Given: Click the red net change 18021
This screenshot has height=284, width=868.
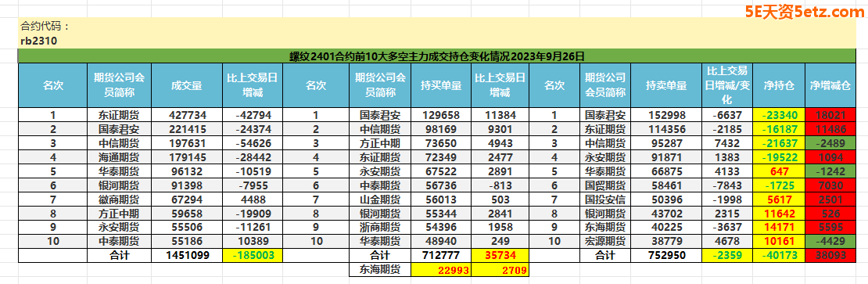Looking at the screenshot, I should click(830, 115).
